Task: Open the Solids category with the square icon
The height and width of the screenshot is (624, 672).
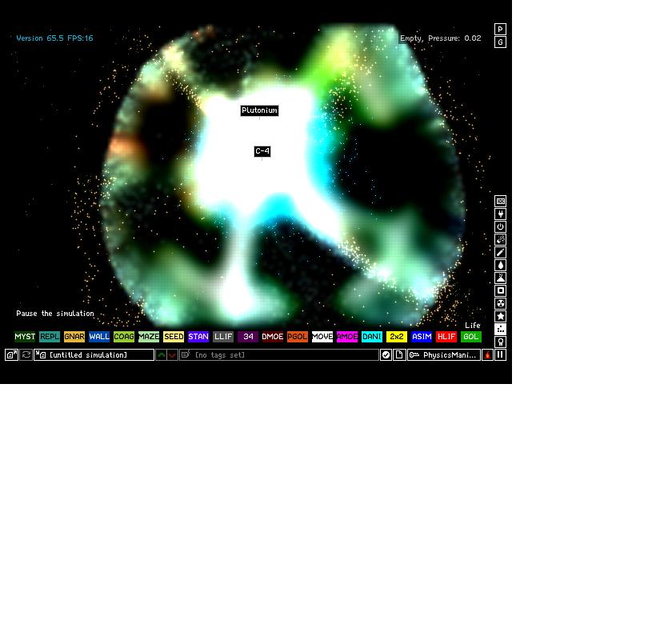Action: click(x=500, y=290)
